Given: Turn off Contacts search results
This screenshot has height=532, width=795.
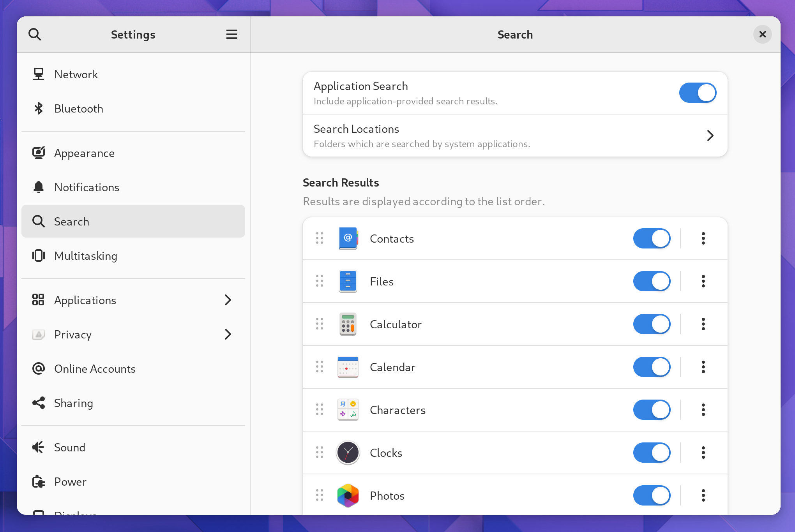Looking at the screenshot, I should coord(652,238).
